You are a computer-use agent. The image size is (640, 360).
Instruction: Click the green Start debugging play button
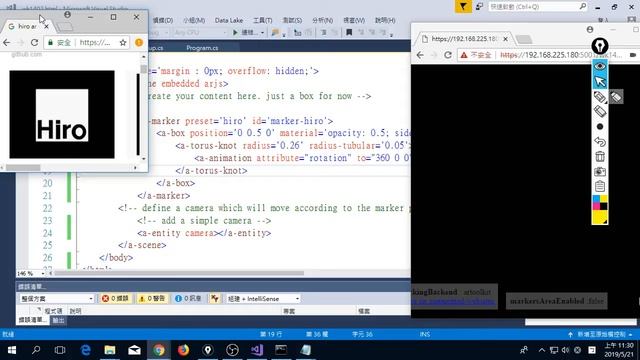(x=236, y=32)
